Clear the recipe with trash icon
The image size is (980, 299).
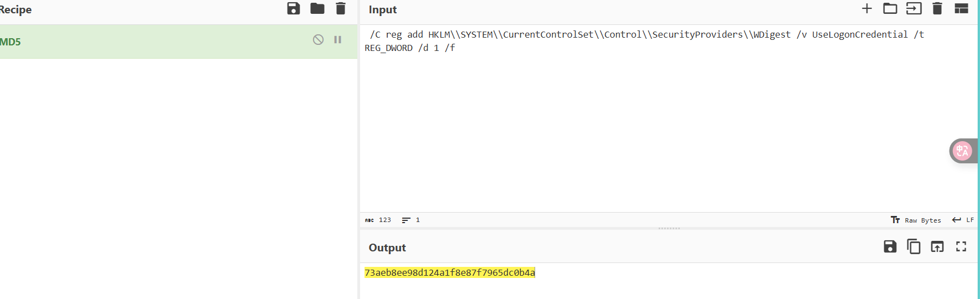[341, 8]
